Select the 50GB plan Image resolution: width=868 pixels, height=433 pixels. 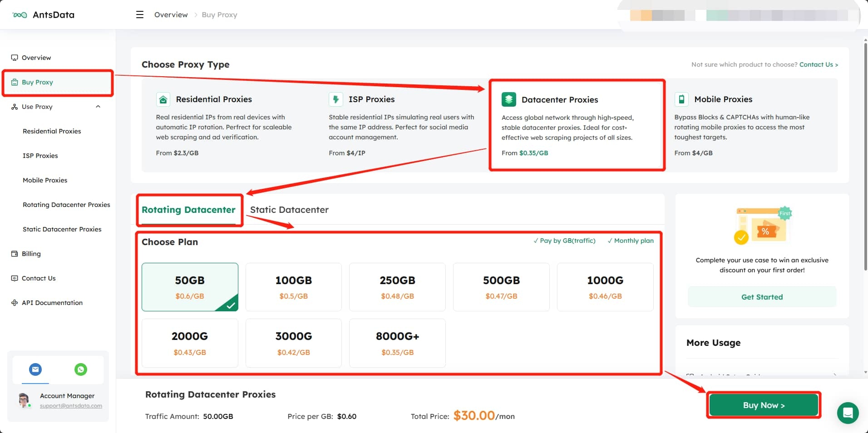tap(190, 287)
